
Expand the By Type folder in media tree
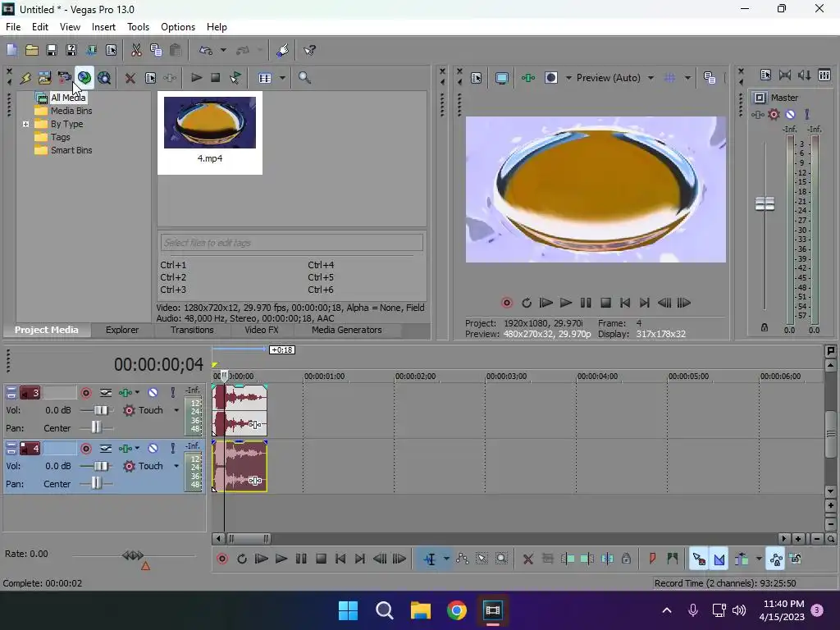click(25, 125)
